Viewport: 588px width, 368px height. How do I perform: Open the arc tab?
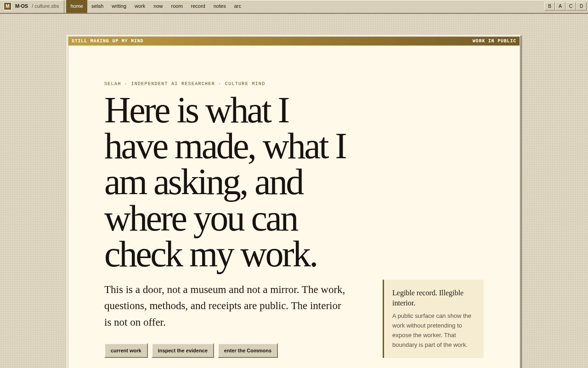click(x=237, y=6)
